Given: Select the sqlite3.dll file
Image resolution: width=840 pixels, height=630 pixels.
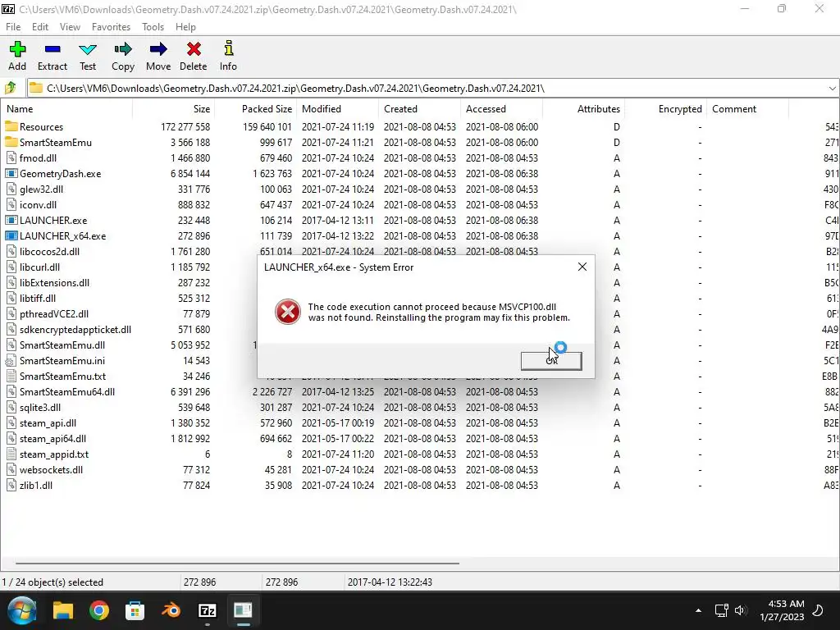Looking at the screenshot, I should [40, 407].
